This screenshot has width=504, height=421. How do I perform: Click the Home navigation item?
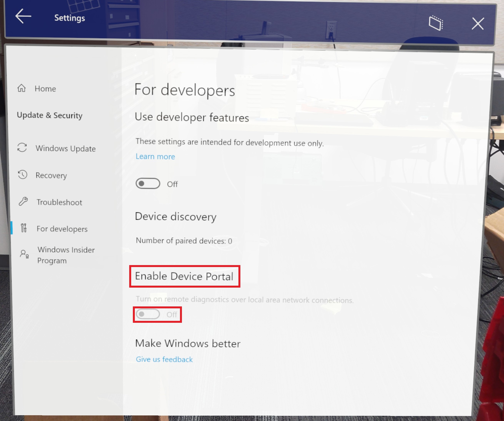tap(46, 88)
